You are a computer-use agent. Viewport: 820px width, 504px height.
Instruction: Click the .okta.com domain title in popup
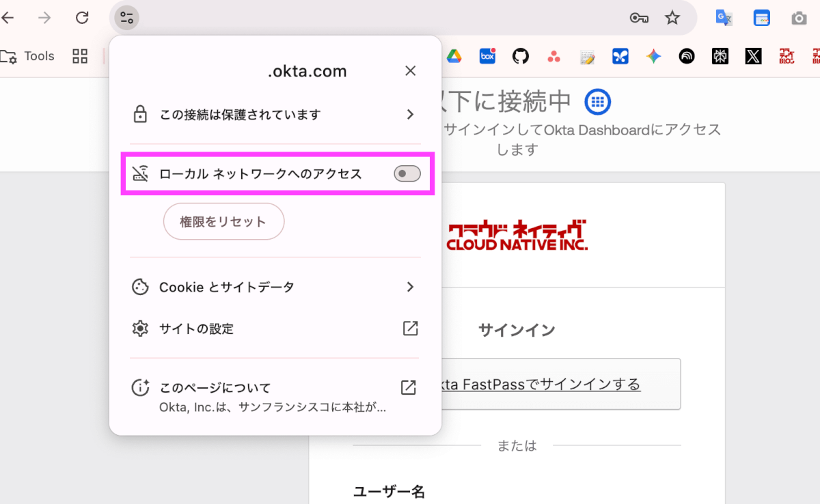pyautogui.click(x=307, y=71)
